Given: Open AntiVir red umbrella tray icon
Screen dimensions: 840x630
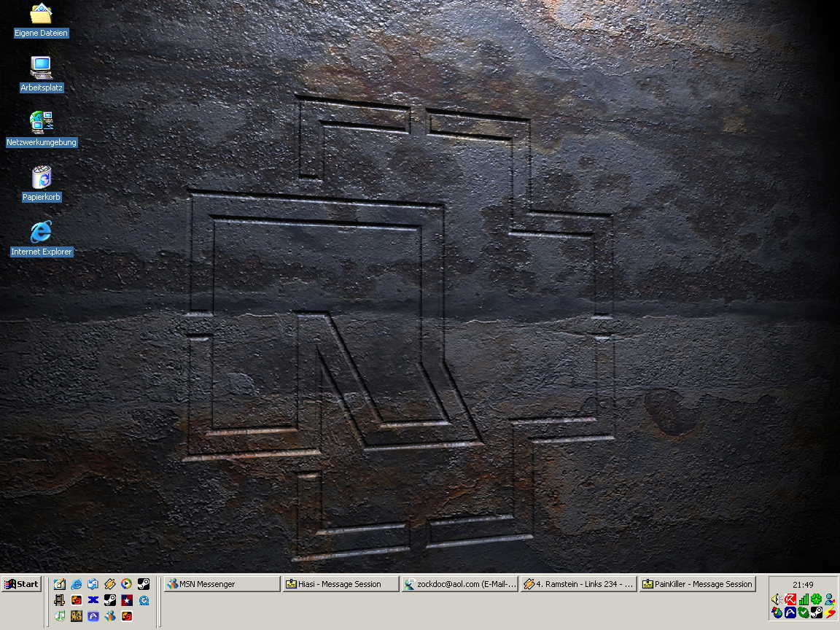Looking at the screenshot, I should (790, 599).
